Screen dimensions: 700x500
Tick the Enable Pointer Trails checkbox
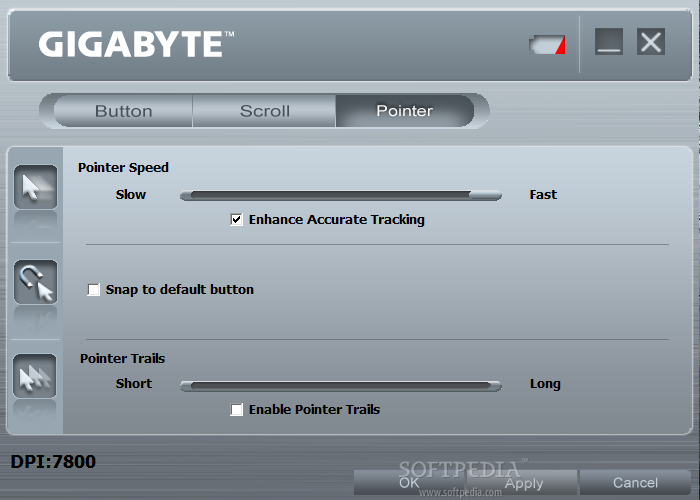237,409
